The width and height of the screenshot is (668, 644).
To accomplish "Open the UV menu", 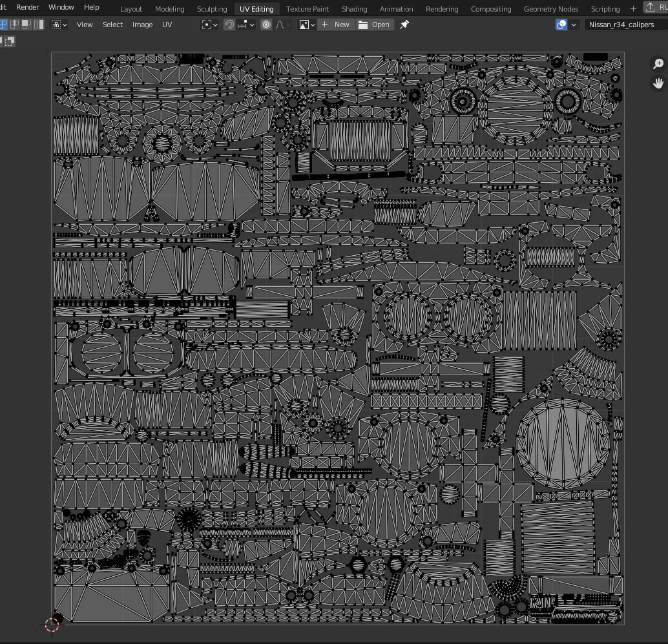I will (x=167, y=25).
